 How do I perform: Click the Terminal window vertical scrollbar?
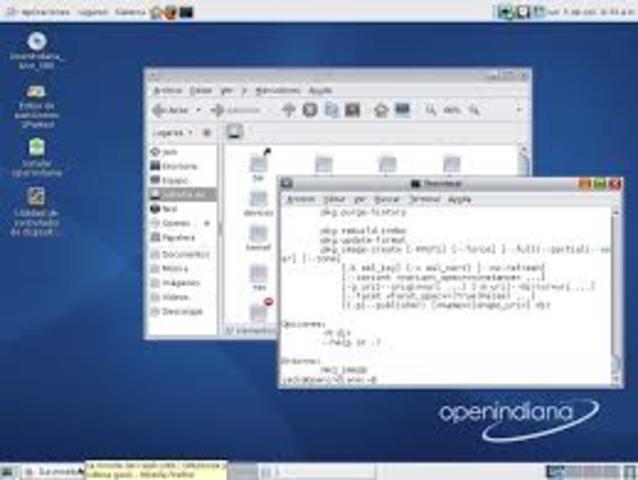pyautogui.click(x=615, y=296)
